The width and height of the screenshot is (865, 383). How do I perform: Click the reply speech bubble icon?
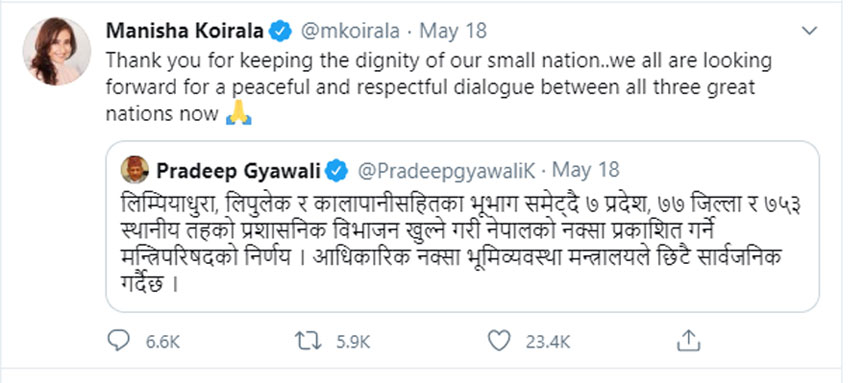pyautogui.click(x=118, y=341)
